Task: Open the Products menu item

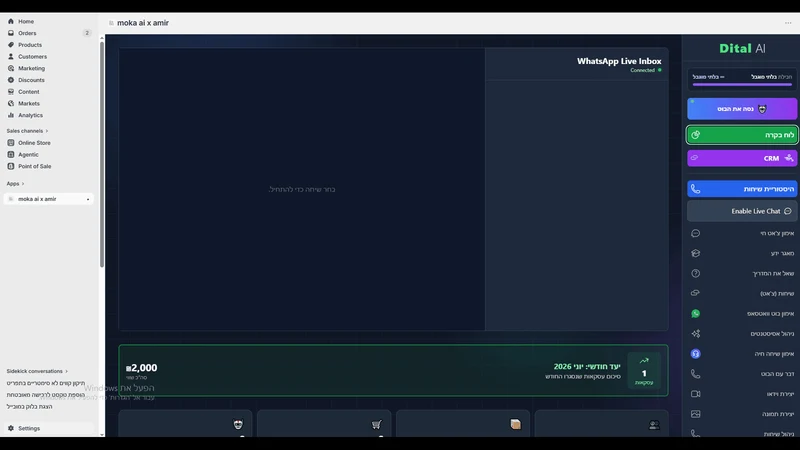Action: (x=49, y=45)
